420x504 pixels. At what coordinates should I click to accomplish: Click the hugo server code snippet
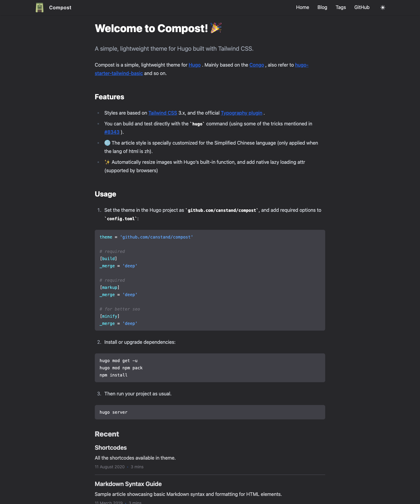click(210, 412)
